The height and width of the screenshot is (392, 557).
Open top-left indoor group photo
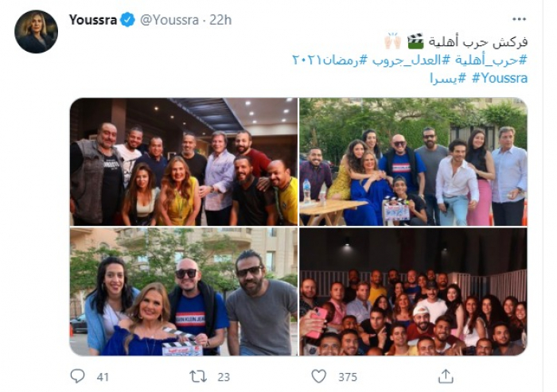184,161
